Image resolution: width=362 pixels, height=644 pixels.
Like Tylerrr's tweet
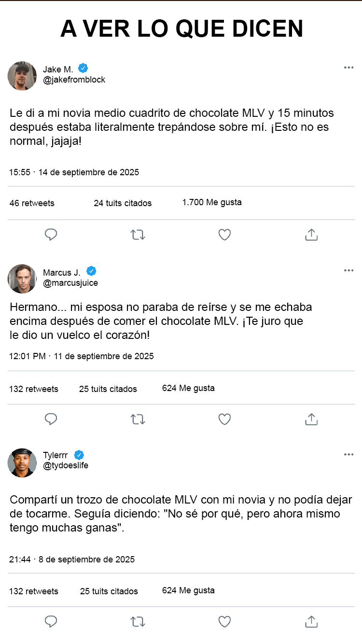[x=224, y=622]
